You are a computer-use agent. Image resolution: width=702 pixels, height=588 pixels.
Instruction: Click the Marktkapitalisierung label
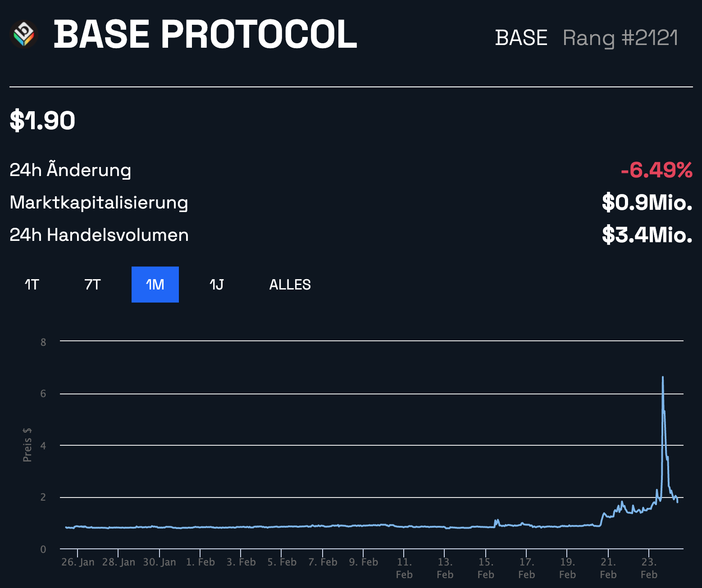click(x=99, y=203)
